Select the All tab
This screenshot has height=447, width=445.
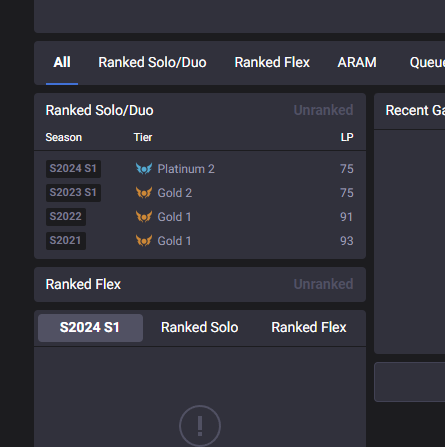point(62,62)
